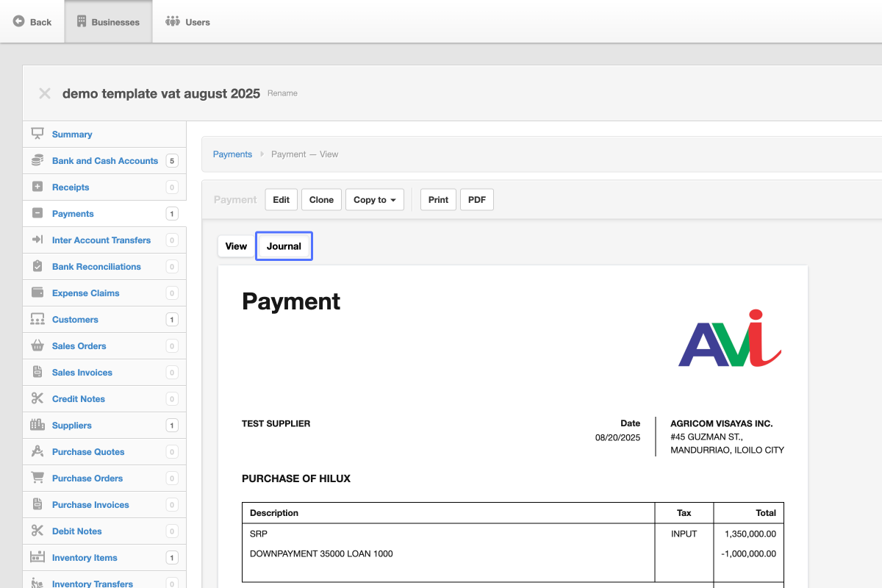Click the TEST SUPPLIER text

(276, 423)
